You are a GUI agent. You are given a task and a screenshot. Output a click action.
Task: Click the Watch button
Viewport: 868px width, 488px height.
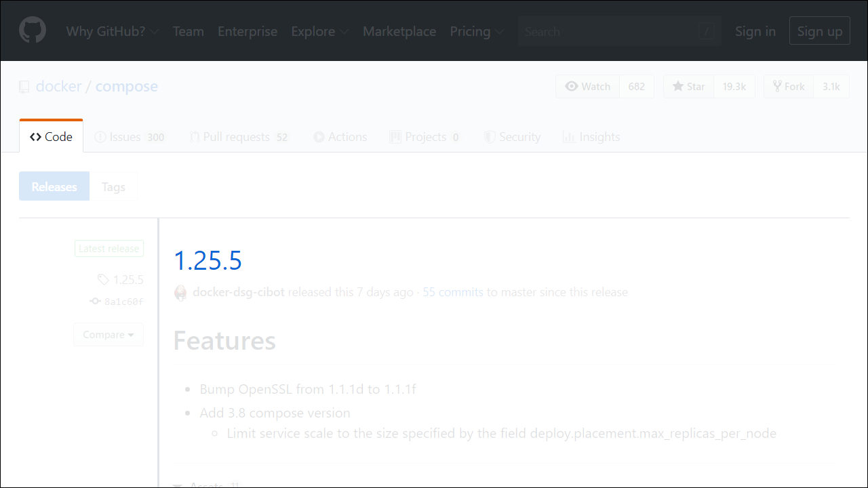click(588, 86)
